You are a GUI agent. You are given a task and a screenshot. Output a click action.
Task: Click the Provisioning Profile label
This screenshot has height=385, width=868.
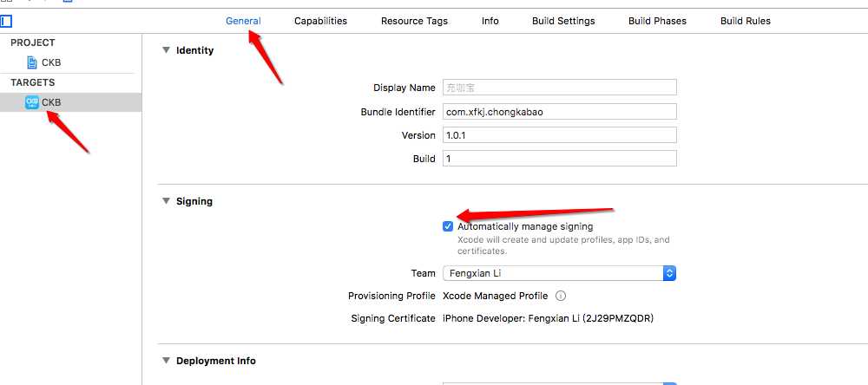tap(391, 296)
